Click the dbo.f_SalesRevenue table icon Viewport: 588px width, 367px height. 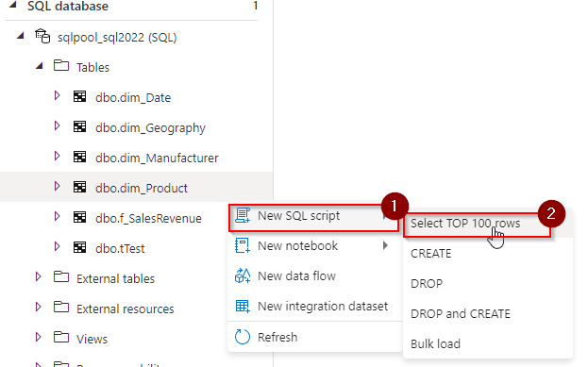coord(79,217)
